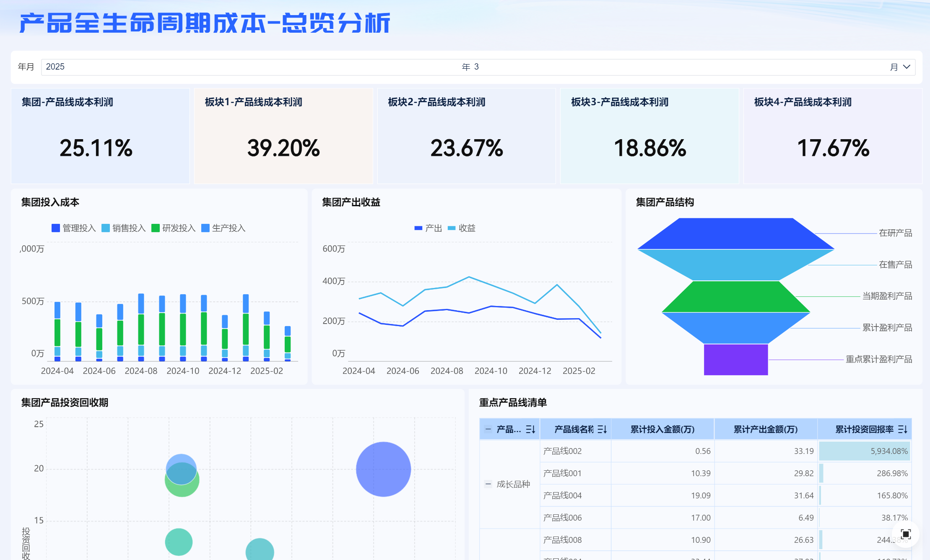Click the 2024-04 stacked bar in 集团投入成本

coord(57,332)
